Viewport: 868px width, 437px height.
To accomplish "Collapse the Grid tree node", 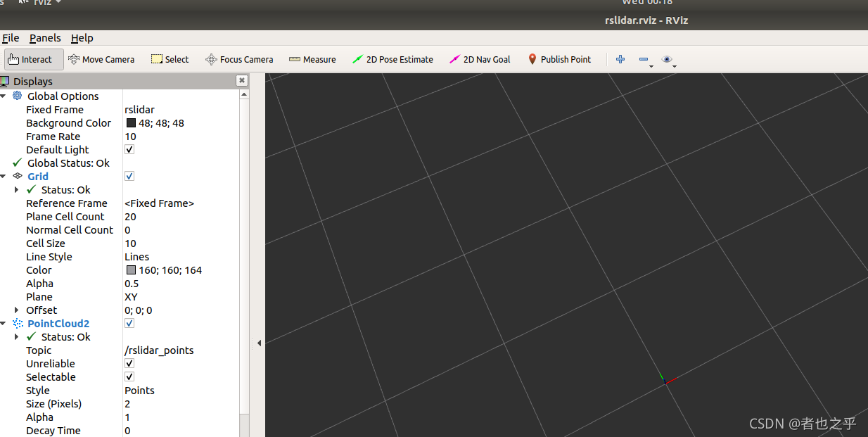I will [4, 176].
